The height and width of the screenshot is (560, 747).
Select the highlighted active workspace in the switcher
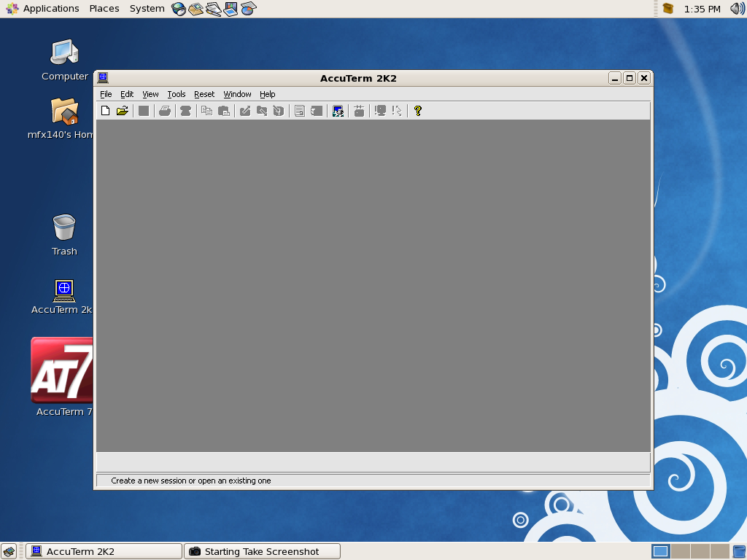(x=660, y=551)
